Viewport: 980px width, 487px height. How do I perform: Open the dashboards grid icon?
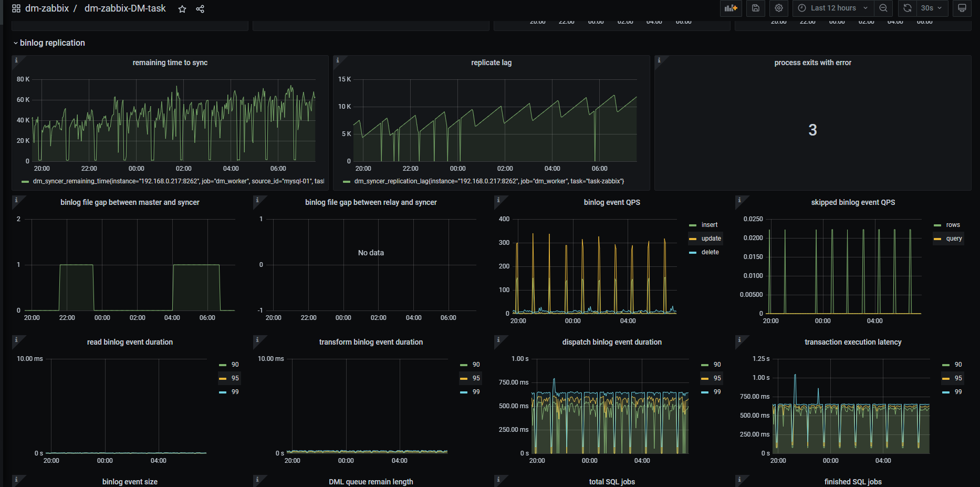tap(16, 8)
